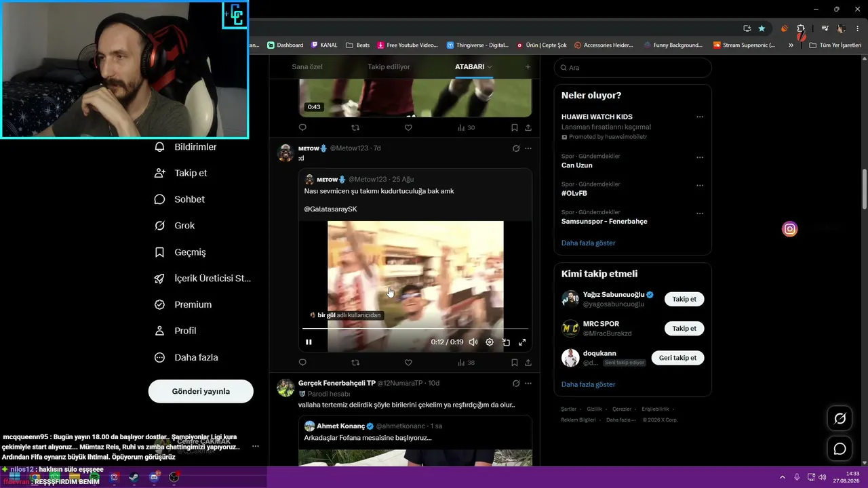View analytics showing 30 views

pyautogui.click(x=466, y=127)
